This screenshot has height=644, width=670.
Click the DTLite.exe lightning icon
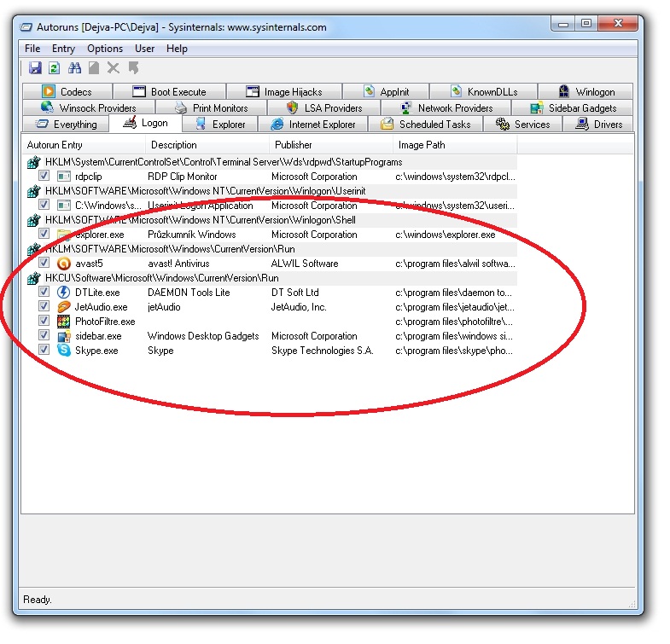pos(64,293)
